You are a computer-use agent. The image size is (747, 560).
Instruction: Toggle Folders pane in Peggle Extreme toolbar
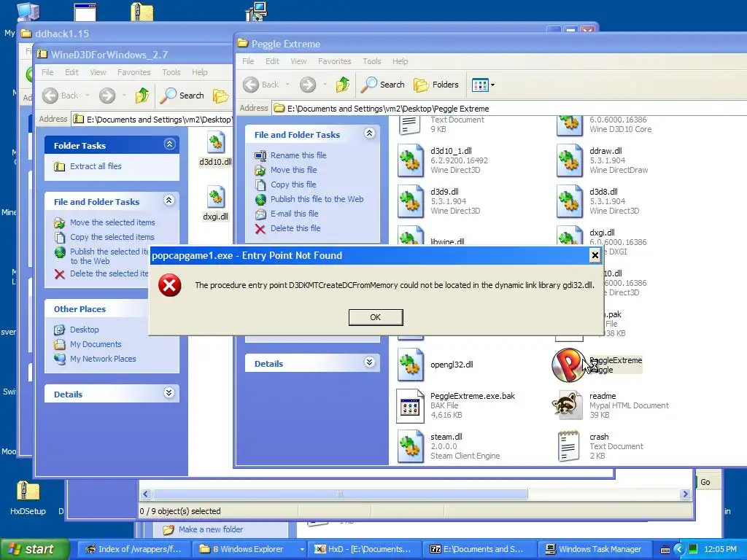436,85
